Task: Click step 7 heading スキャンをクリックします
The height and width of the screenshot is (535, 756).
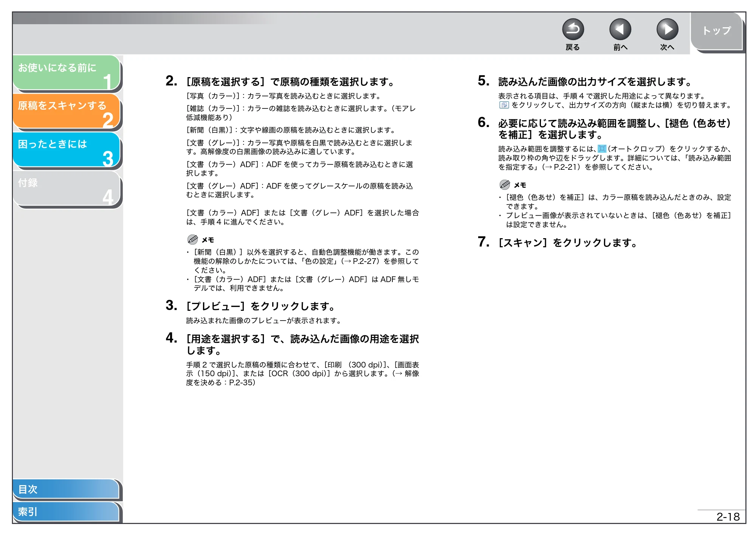Action: click(568, 243)
